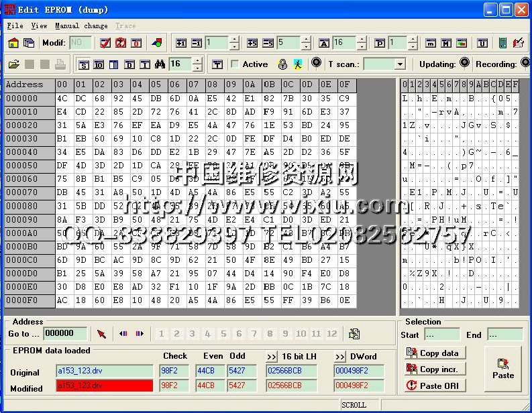Click the chip icon in the top toolbar
532x413 pixels.
502,43
